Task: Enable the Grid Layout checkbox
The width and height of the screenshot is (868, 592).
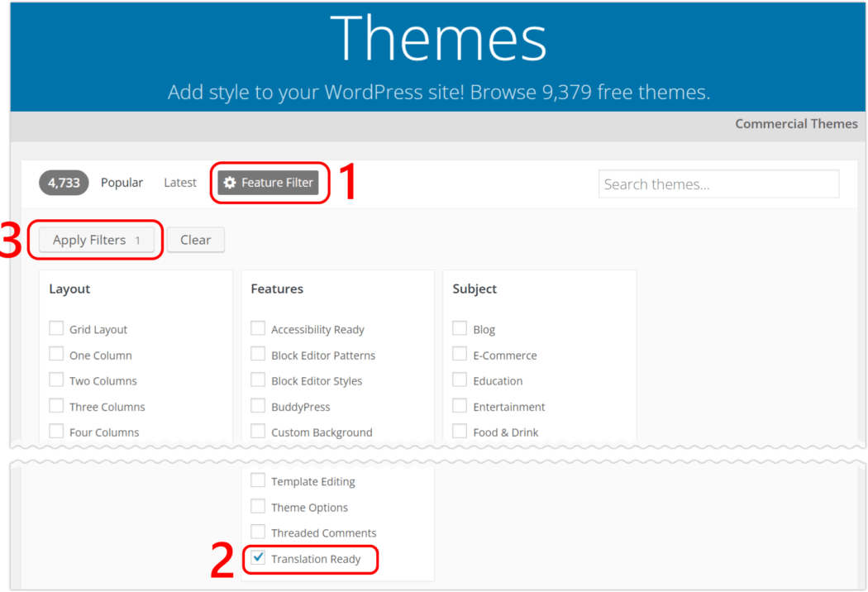Action: pos(56,328)
